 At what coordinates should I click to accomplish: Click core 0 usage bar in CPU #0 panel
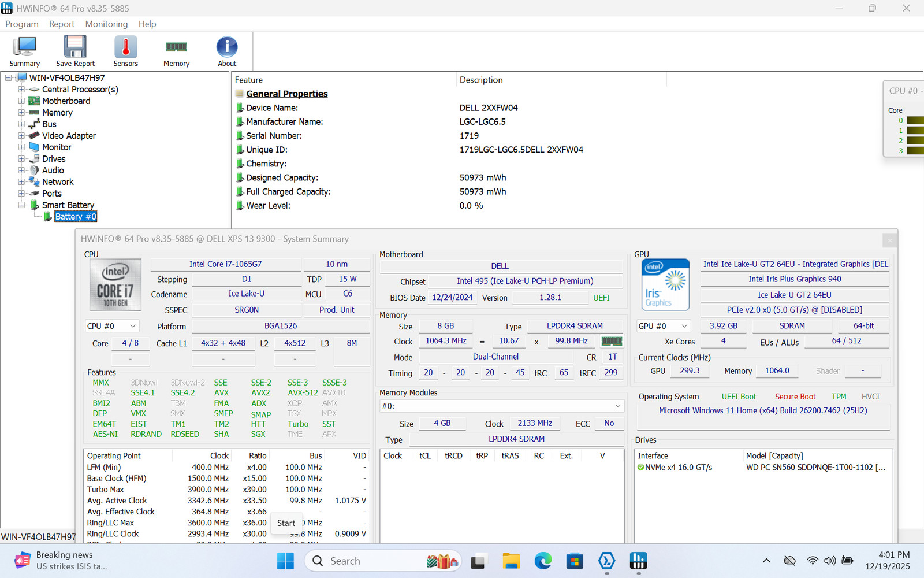915,120
